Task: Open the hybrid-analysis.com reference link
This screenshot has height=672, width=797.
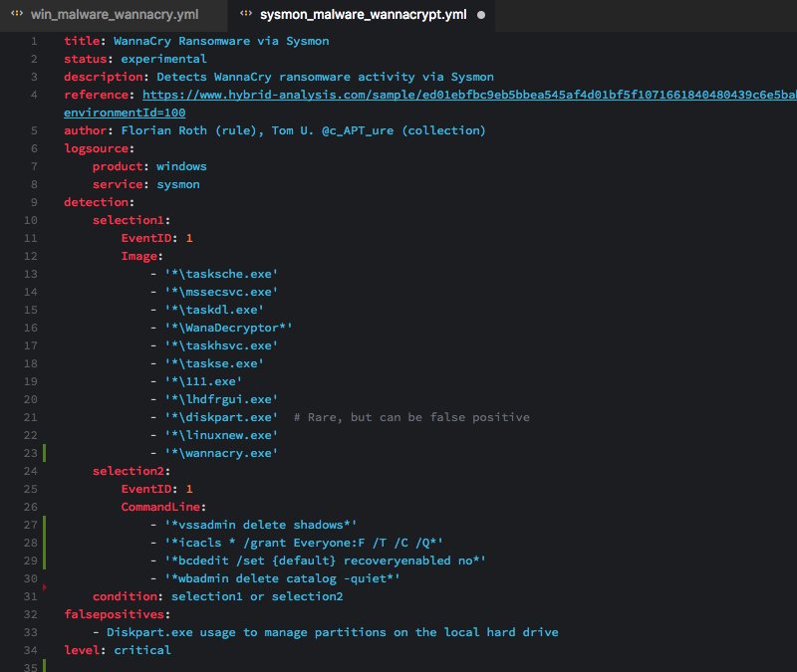Action: coord(469,95)
